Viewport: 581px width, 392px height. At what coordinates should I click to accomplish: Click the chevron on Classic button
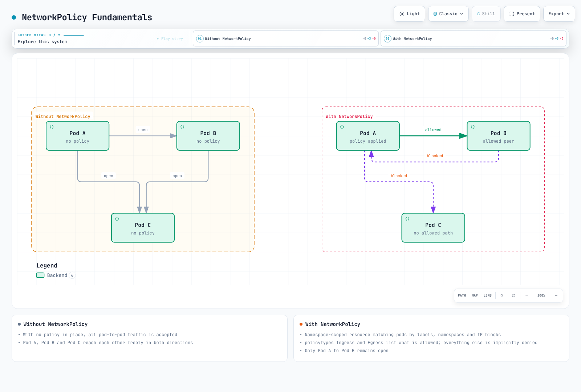[462, 14]
